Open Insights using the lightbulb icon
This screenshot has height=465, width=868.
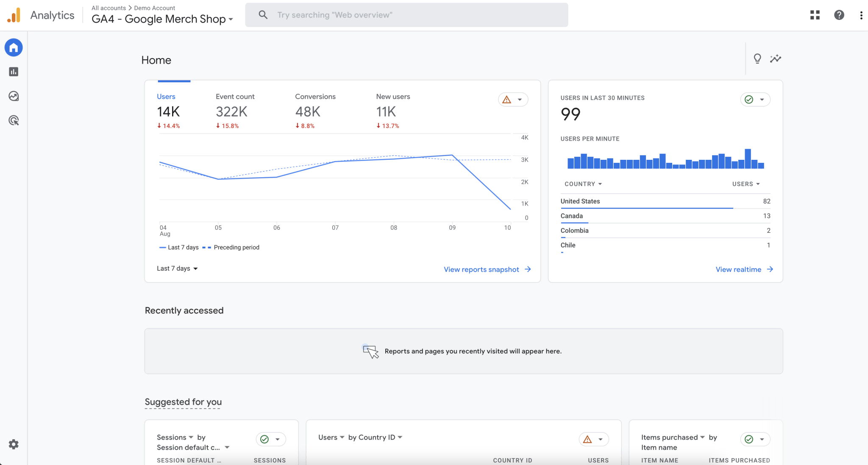pyautogui.click(x=757, y=58)
